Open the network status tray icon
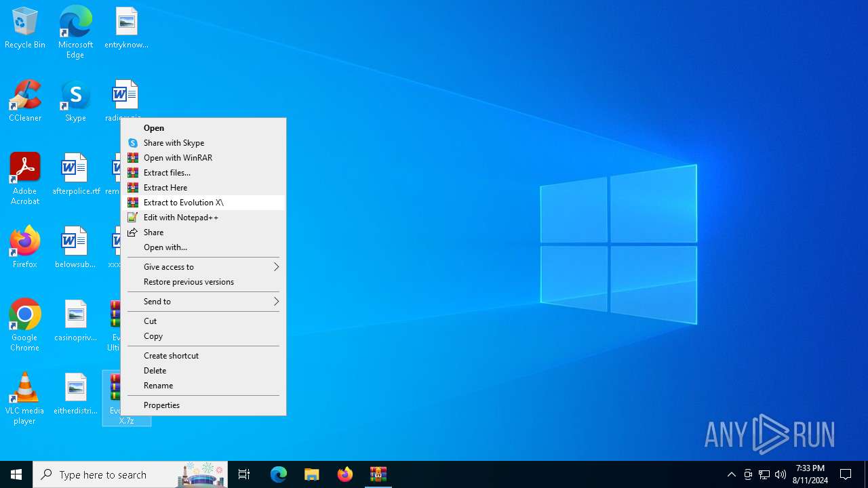 pyautogui.click(x=764, y=474)
